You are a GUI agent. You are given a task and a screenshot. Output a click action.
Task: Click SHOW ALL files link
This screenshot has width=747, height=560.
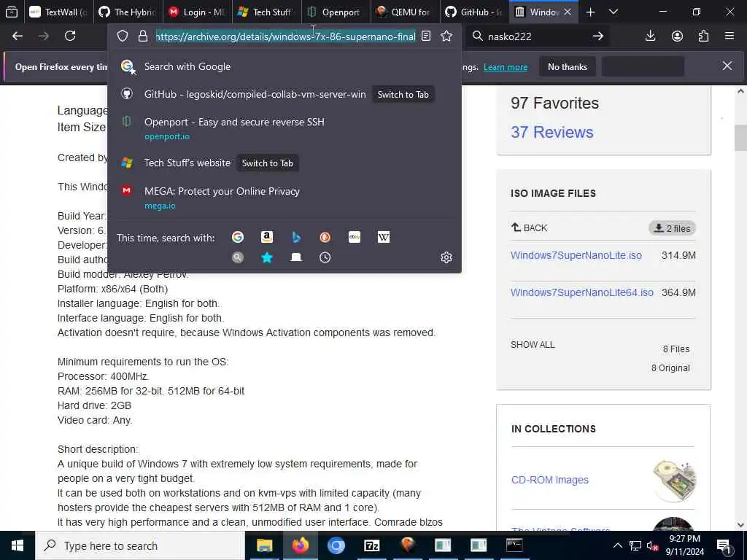point(533,345)
